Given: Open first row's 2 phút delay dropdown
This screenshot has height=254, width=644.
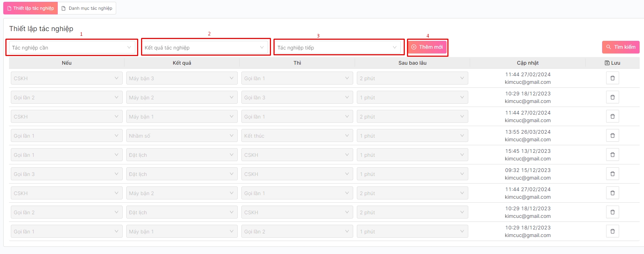Looking at the screenshot, I should [x=412, y=78].
